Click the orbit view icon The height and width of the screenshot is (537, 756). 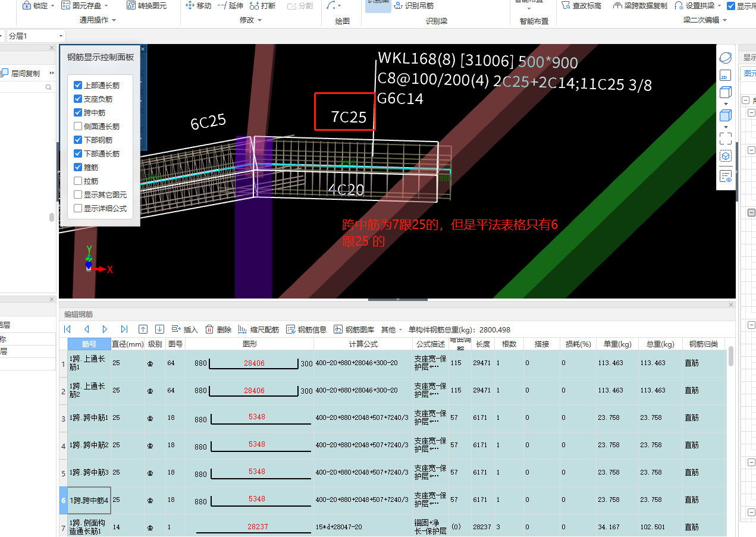point(725,58)
